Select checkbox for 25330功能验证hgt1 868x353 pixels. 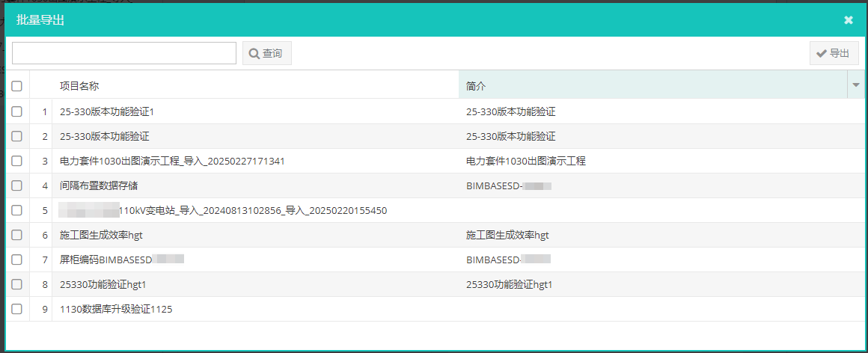[16, 284]
